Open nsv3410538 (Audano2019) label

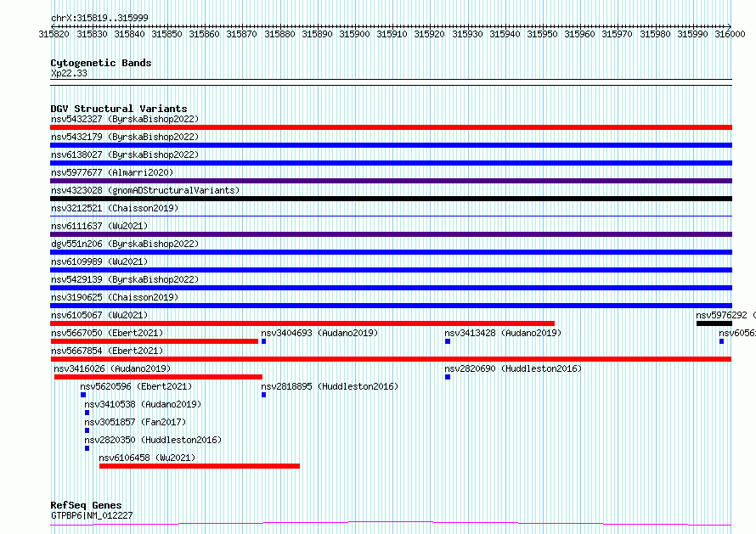click(143, 404)
